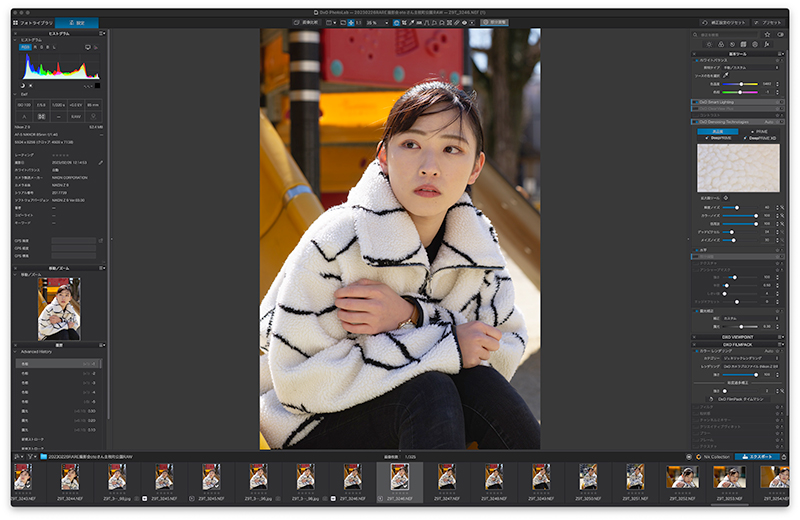Collapse the Advanced History disclosure triangle

pyautogui.click(x=16, y=352)
